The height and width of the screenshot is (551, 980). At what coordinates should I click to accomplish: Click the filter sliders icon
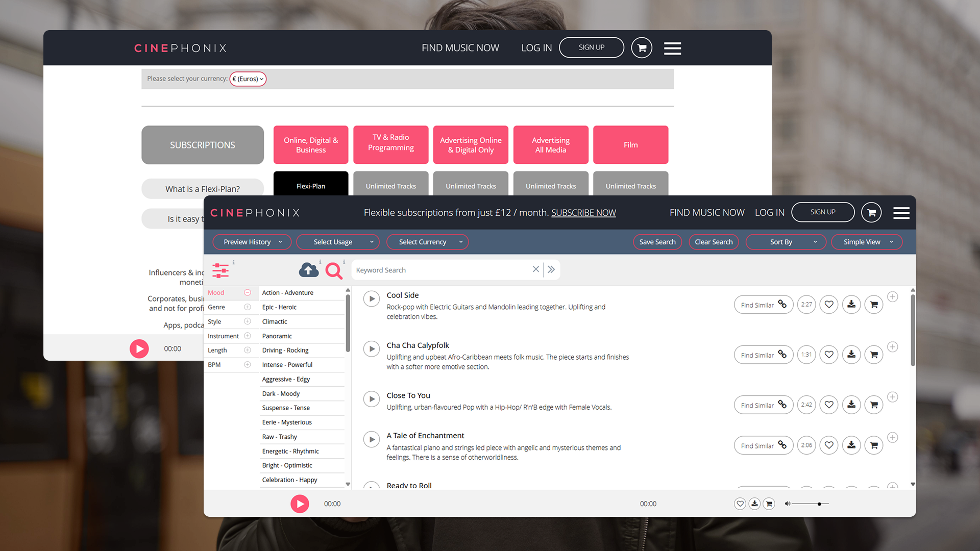pyautogui.click(x=220, y=270)
